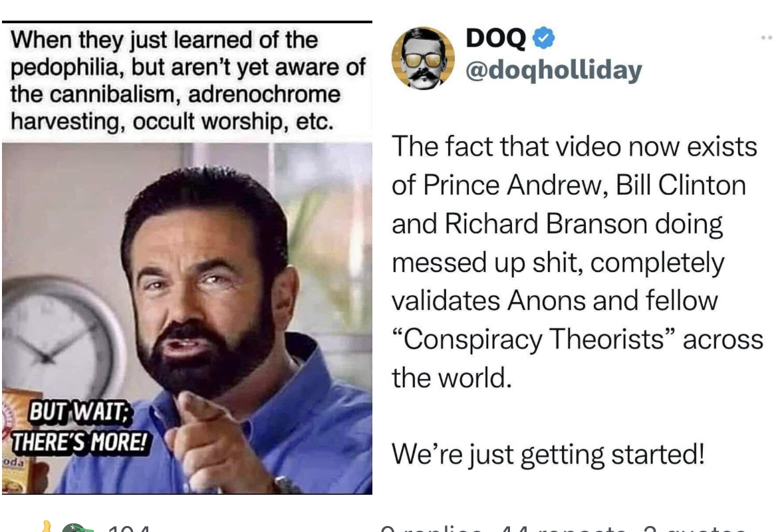Open the @doqholliday handle link

(x=554, y=70)
